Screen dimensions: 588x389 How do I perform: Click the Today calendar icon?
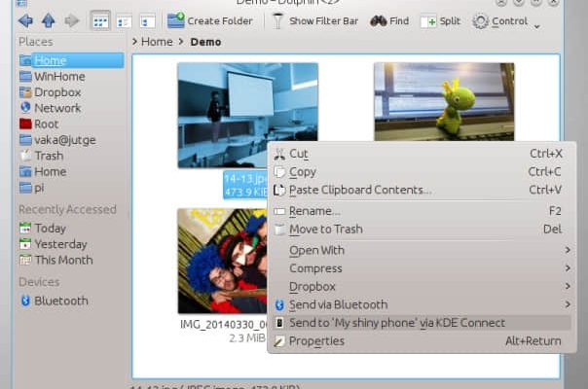[25, 228]
